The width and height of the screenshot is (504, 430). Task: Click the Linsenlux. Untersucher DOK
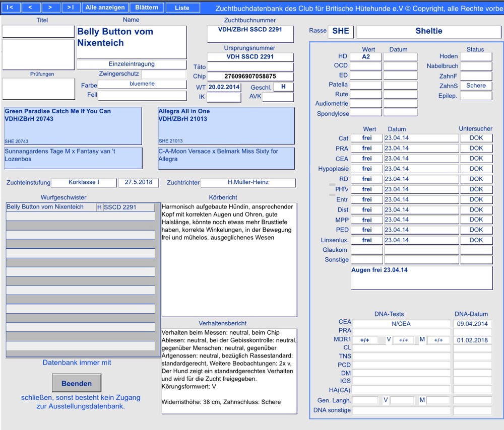(476, 240)
